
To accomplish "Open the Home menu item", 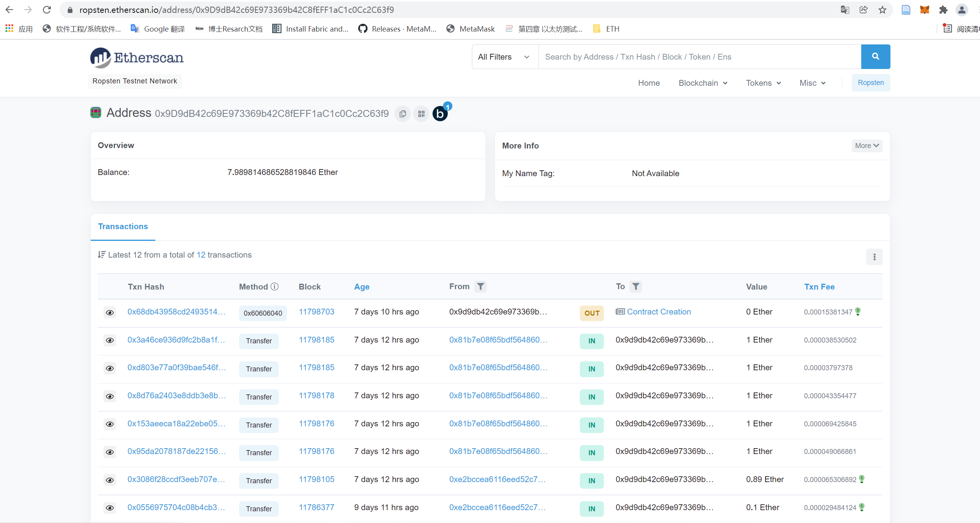I will [649, 83].
